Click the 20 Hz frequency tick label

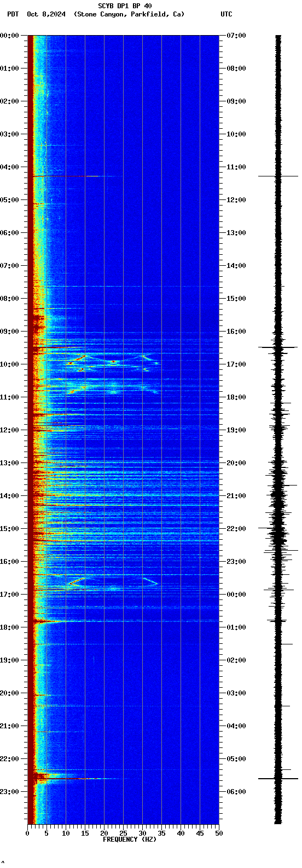coord(104,833)
